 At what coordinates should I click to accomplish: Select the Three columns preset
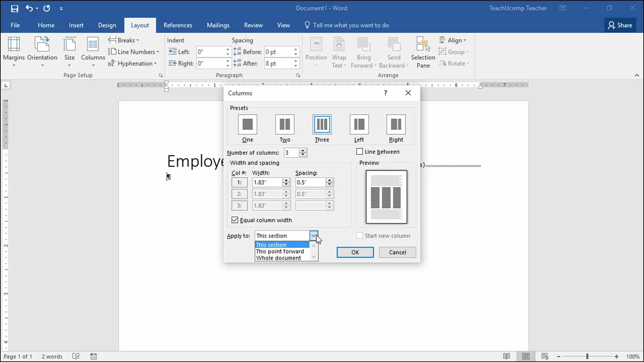(322, 124)
